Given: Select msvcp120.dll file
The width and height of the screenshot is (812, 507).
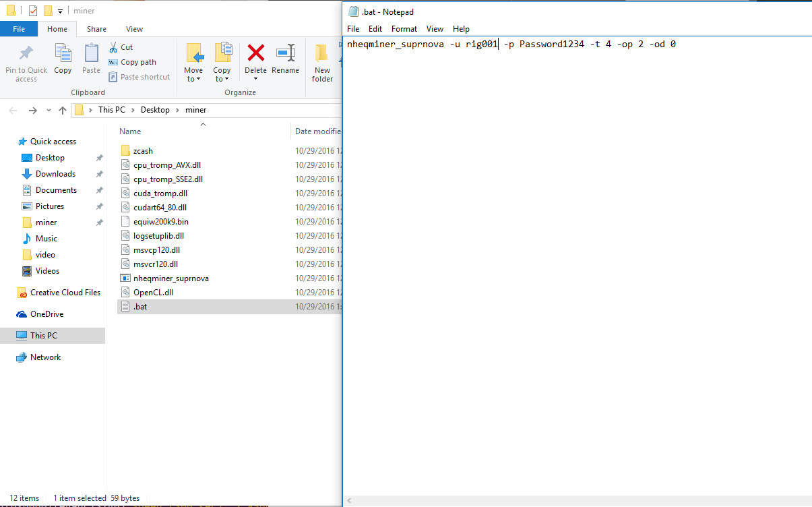Looking at the screenshot, I should click(156, 250).
